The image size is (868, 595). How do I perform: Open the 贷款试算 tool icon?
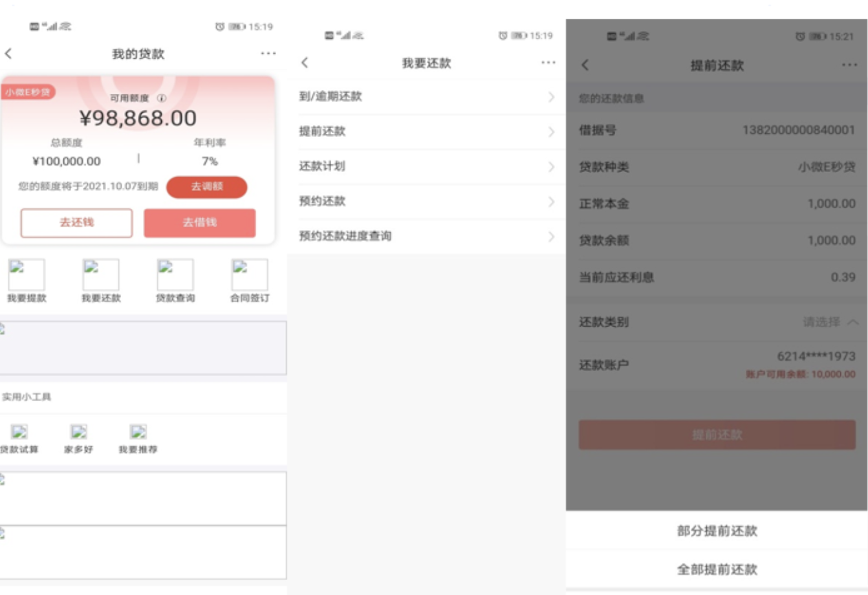[19, 432]
